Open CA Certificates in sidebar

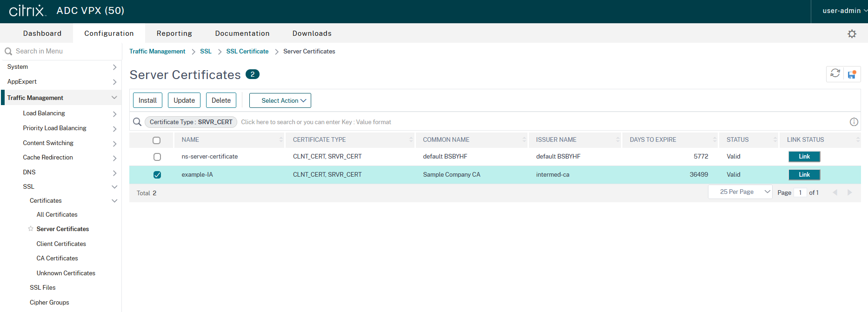click(x=57, y=259)
